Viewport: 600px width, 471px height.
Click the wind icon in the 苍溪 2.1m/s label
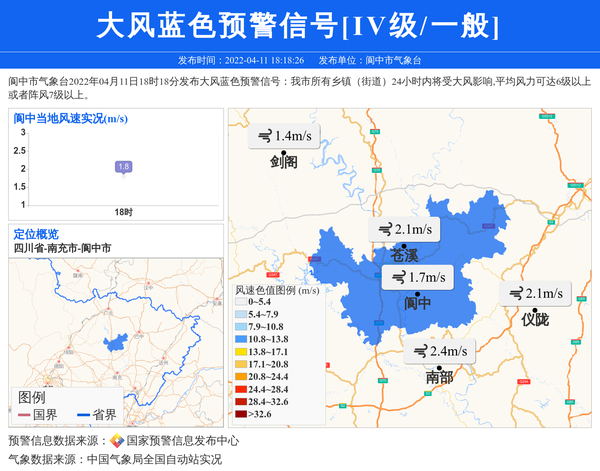[x=384, y=230]
